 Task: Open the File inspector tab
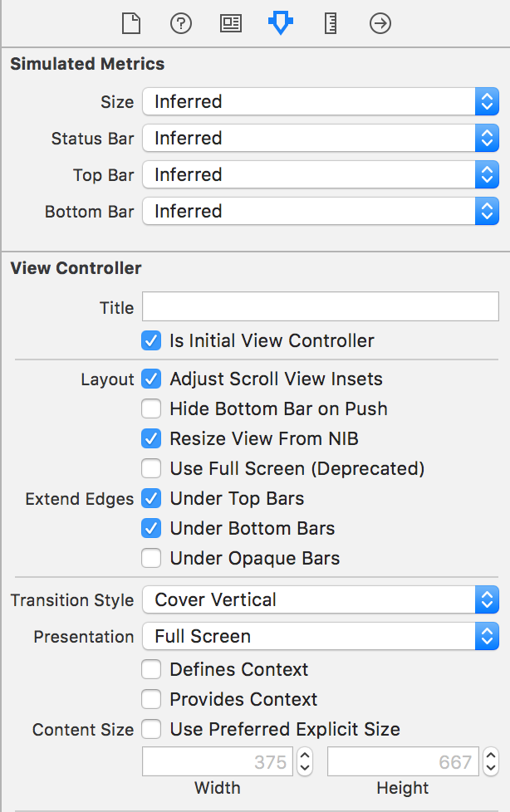[x=131, y=23]
